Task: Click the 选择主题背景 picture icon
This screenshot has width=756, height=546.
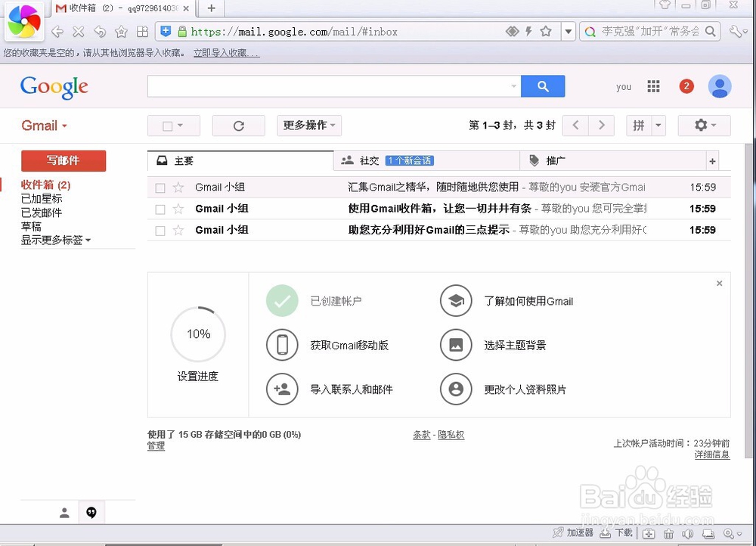Action: click(x=456, y=345)
